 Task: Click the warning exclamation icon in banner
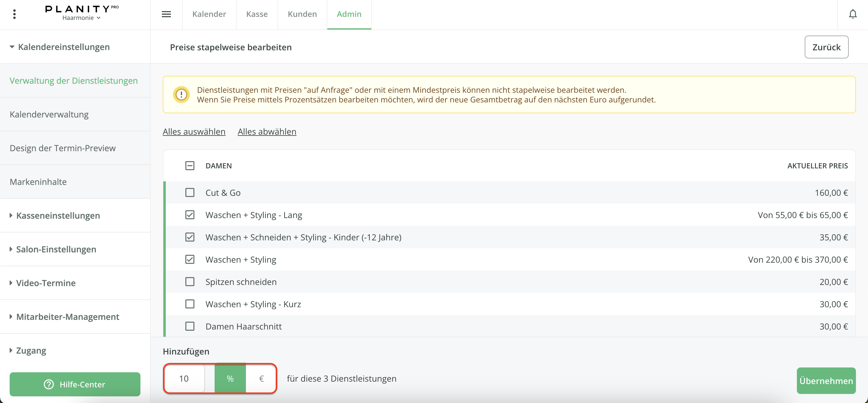[181, 95]
